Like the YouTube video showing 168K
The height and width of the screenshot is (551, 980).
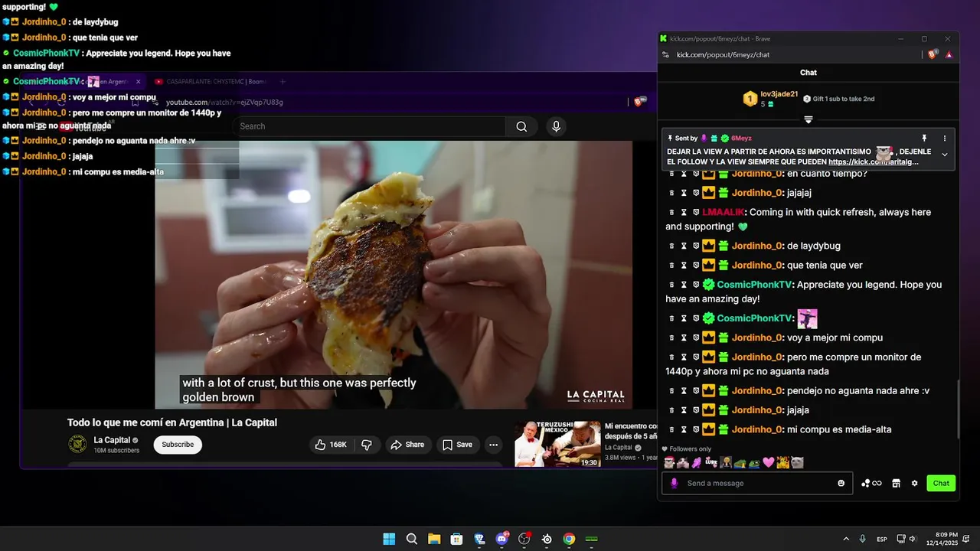point(330,445)
